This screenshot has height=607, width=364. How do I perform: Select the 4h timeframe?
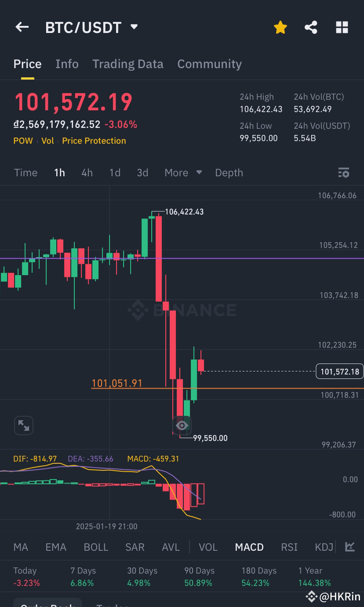(x=87, y=173)
